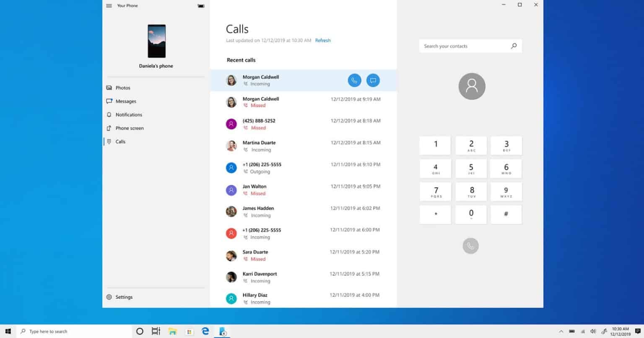
Task: Click the search magnifier in contacts box
Action: (514, 46)
